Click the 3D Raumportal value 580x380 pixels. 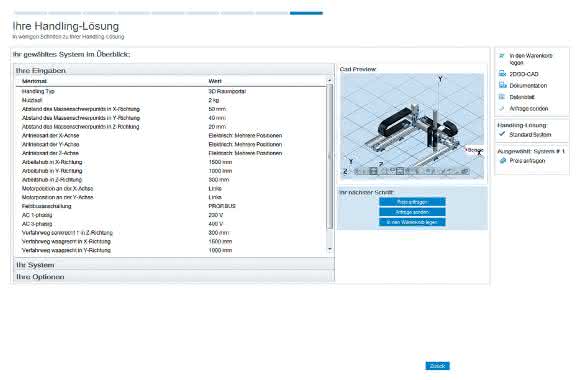click(227, 91)
